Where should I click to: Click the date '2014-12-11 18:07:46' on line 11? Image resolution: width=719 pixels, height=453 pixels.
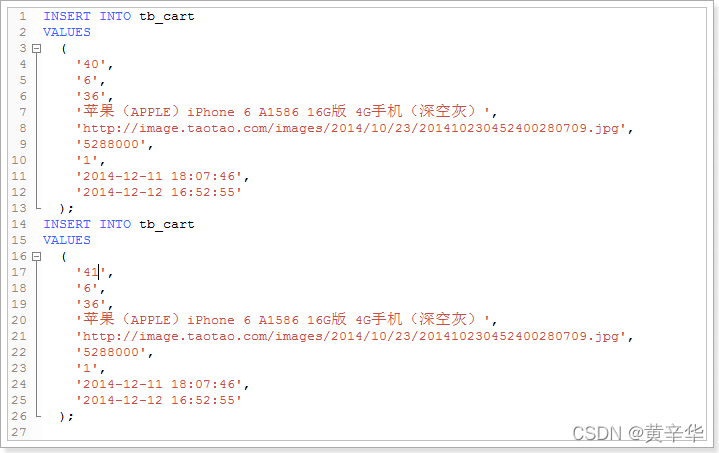159,177
